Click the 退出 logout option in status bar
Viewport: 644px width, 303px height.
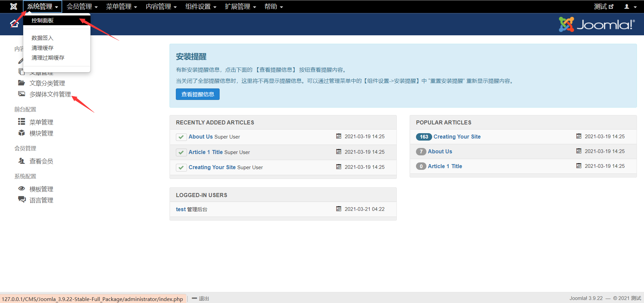204,298
